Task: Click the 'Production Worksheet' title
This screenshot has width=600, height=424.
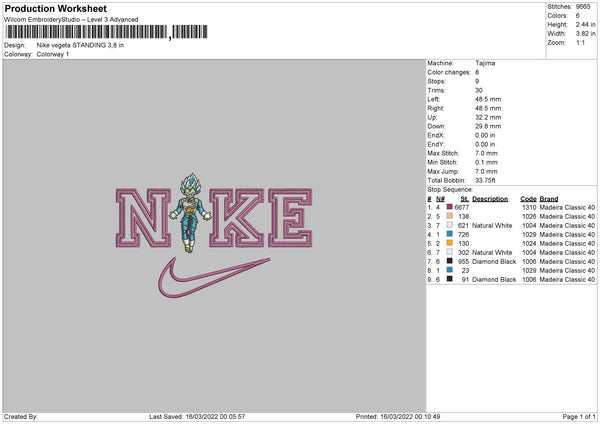Action: tap(55, 8)
